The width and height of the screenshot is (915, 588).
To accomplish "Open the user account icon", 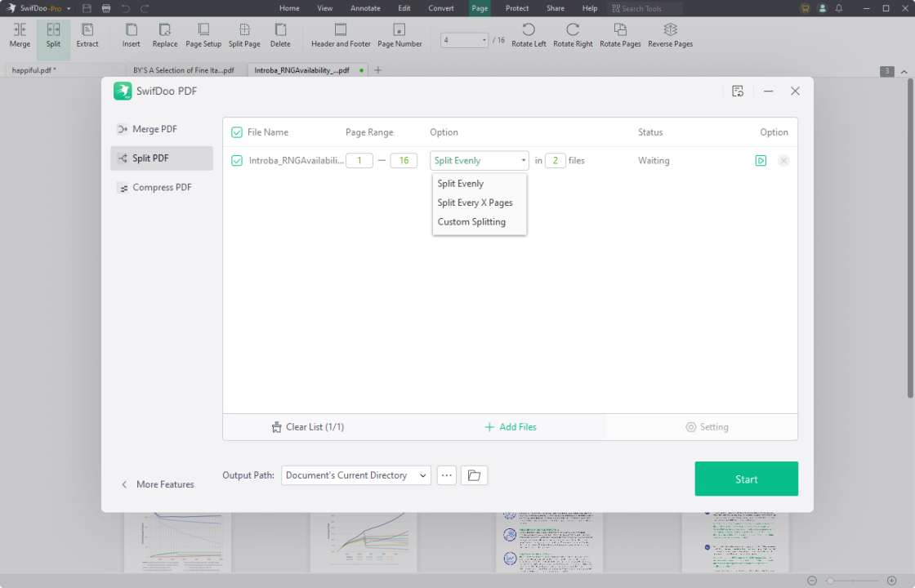I will click(822, 8).
